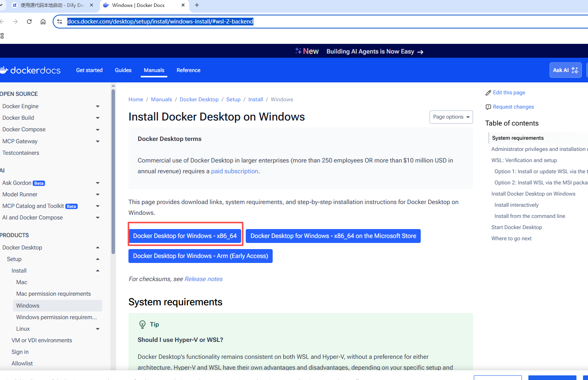
Task: Close the Dify Docs tab
Action: (x=92, y=5)
